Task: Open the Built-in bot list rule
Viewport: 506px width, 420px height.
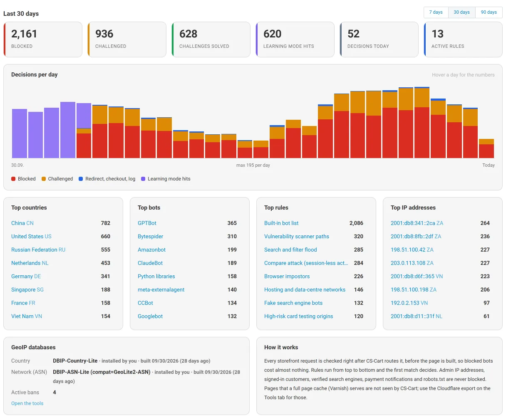Action: [x=281, y=223]
